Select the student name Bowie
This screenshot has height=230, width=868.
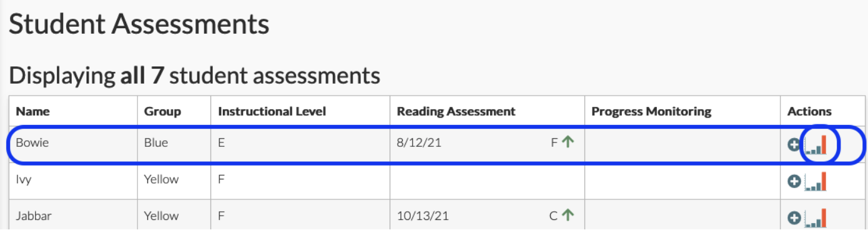(x=32, y=142)
